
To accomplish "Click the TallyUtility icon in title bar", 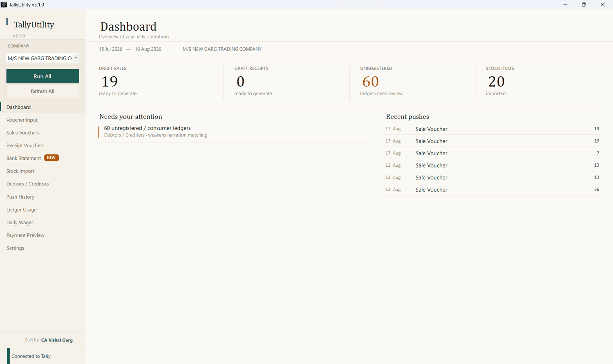I will (4, 4).
